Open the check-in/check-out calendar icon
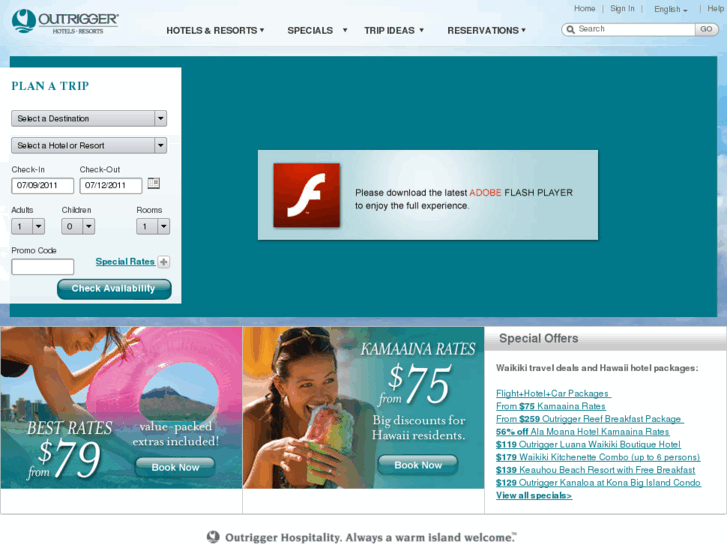 (153, 183)
